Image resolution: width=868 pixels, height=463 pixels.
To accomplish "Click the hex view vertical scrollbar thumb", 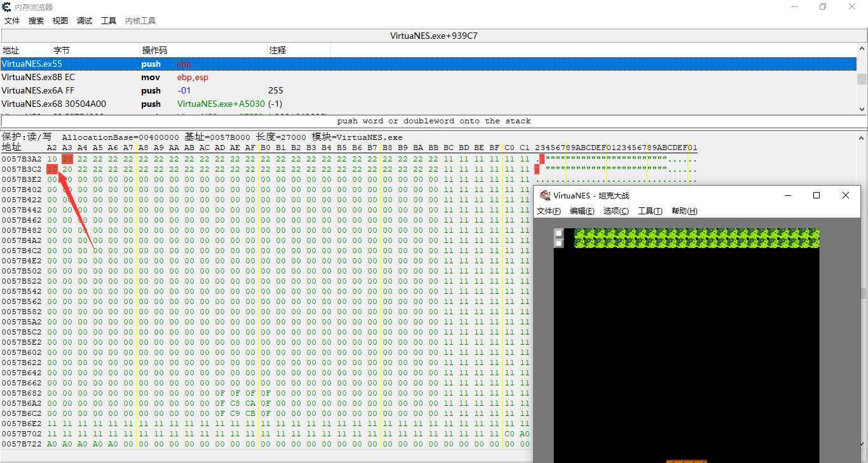I will point(862,293).
